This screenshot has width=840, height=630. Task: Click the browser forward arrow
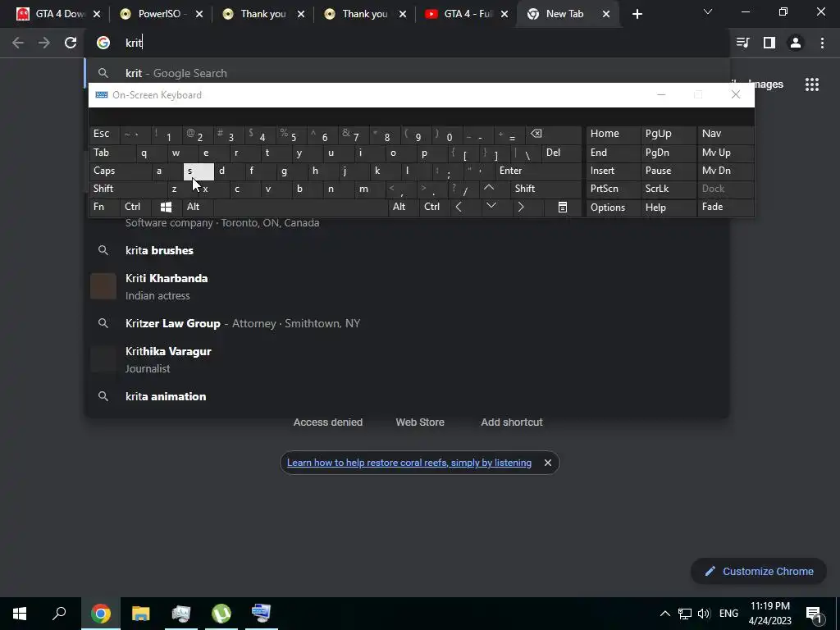click(x=44, y=43)
